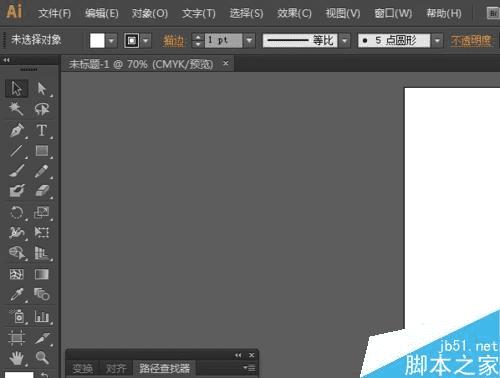Switch to the 对齐 panel tab
Image resolution: width=500 pixels, height=378 pixels.
tap(116, 368)
